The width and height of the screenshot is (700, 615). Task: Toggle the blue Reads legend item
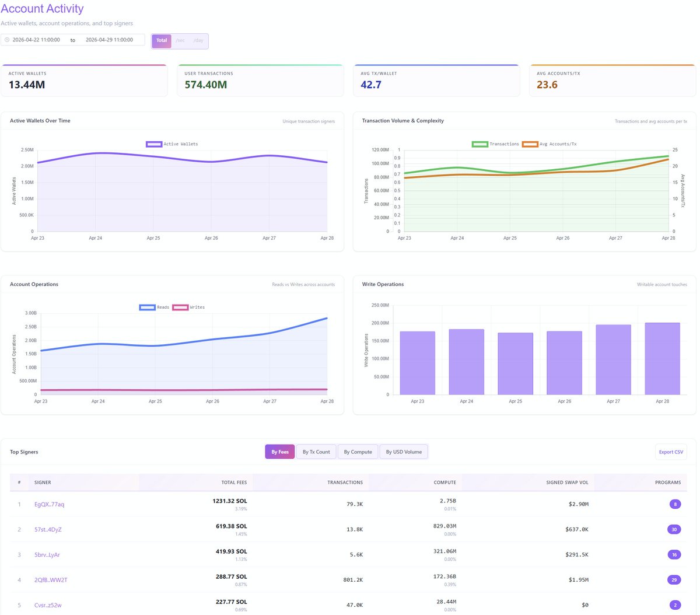155,307
